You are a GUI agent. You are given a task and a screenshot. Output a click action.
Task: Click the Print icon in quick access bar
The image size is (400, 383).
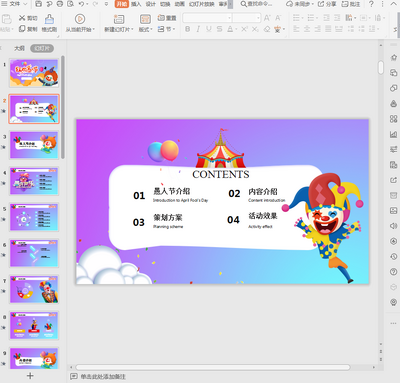60,4
